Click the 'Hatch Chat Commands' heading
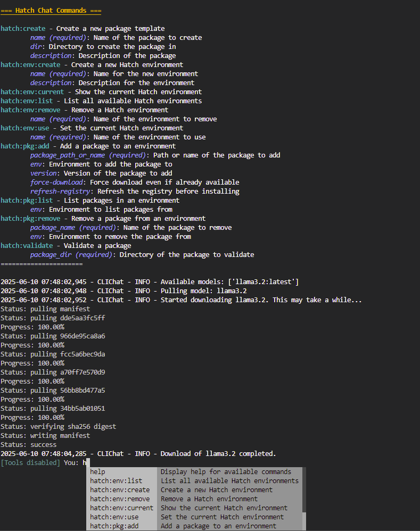 (x=51, y=11)
